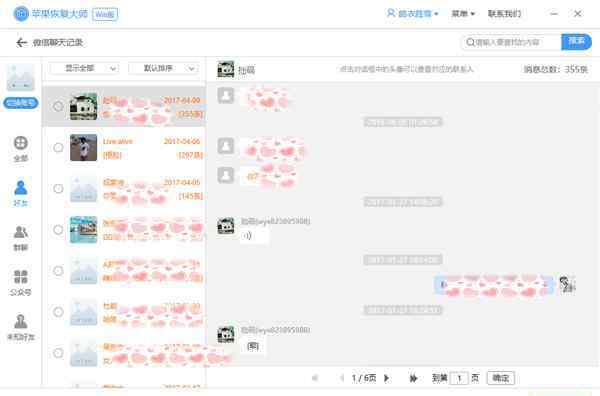The image size is (600, 396).
Task: Go back using the arrow beside 微信聊天记录
Action: [21, 42]
